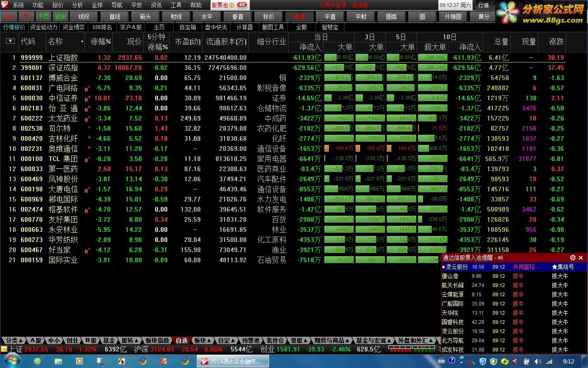Open the 2014通达信金融终端 taskbar button
The width and height of the screenshot is (588, 368).
click(232, 361)
